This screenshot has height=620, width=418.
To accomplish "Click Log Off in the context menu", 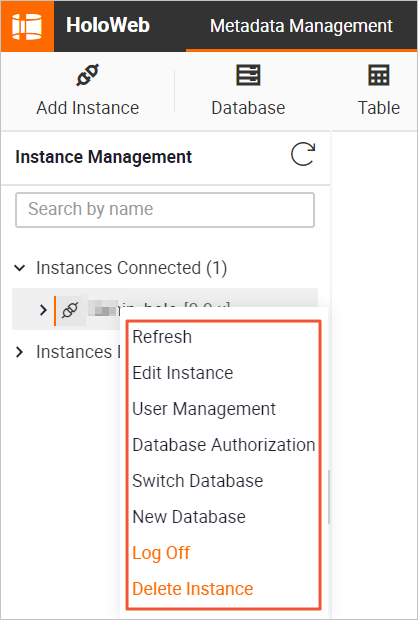I will pyautogui.click(x=161, y=553).
